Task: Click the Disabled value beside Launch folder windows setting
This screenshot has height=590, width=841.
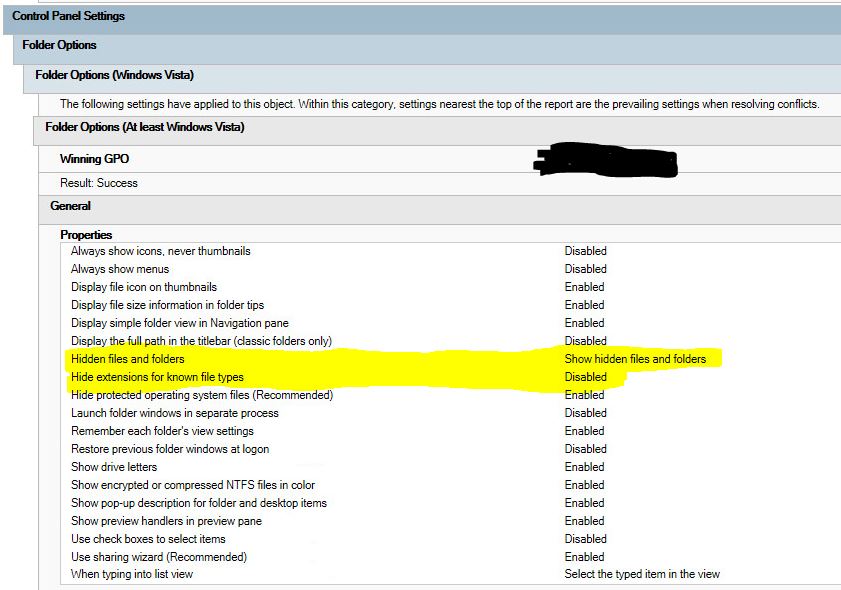Action: [x=584, y=413]
